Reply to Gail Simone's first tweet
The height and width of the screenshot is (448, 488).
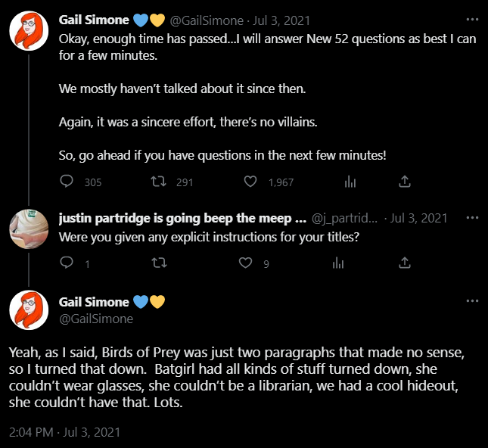[67, 181]
